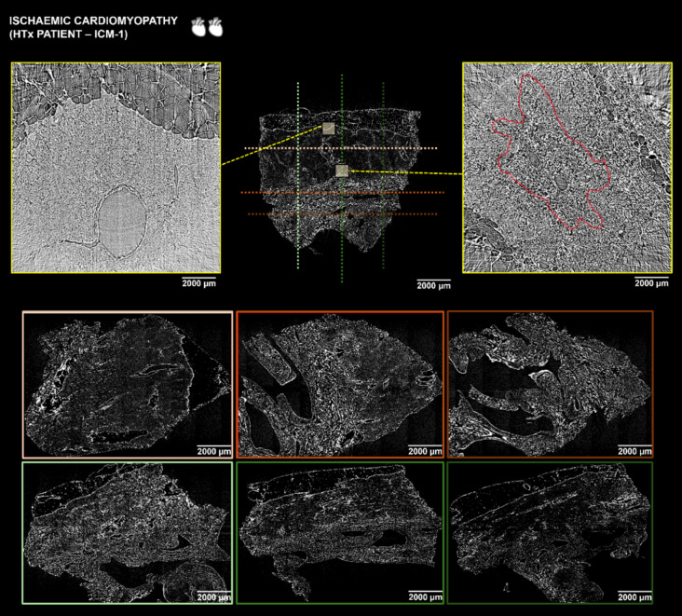
Task: Click the '2000 µm' scale label in the dark green panel
Action: coord(635,597)
